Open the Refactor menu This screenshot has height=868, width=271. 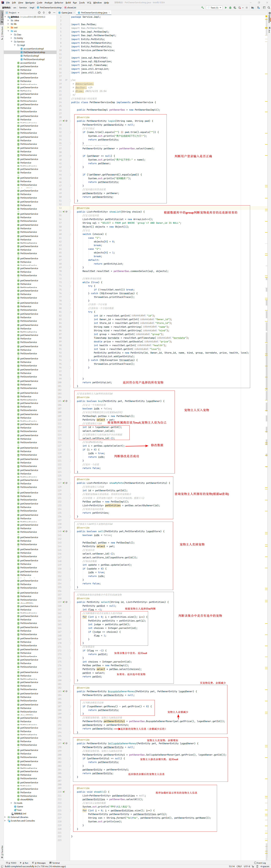coord(59,2)
